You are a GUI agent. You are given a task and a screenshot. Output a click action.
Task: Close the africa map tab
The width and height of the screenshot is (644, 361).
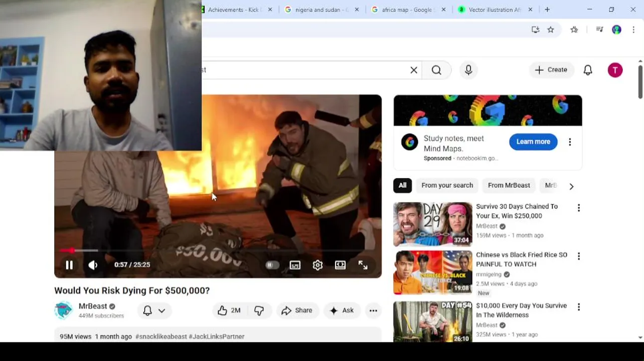[x=443, y=10]
